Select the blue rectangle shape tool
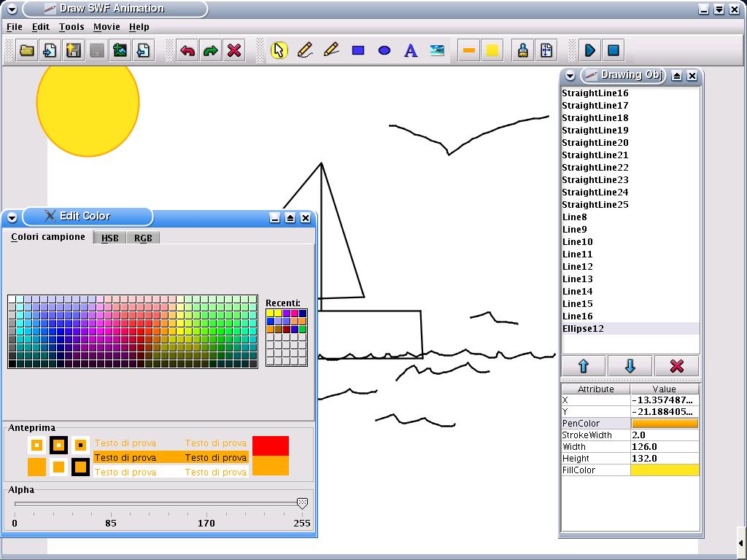 pos(358,50)
